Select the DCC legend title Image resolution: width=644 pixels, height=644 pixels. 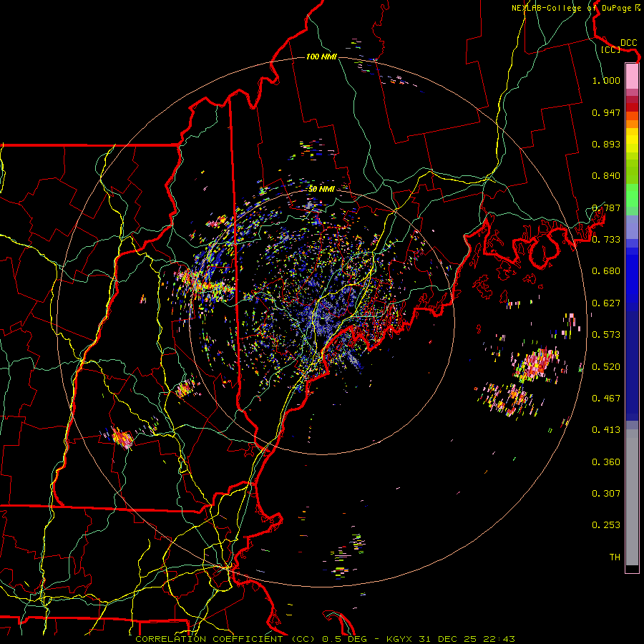[628, 43]
